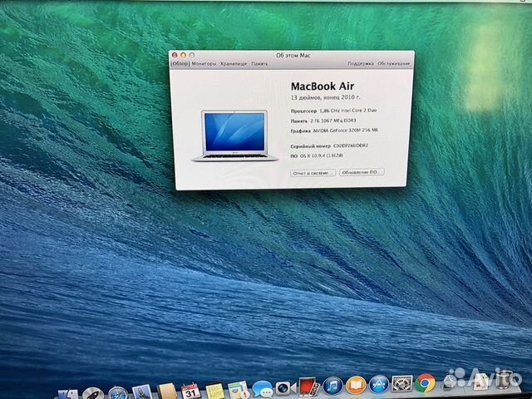Open the yellow Notes app icon
Screen dimensions: 532x399
[x=214, y=389]
